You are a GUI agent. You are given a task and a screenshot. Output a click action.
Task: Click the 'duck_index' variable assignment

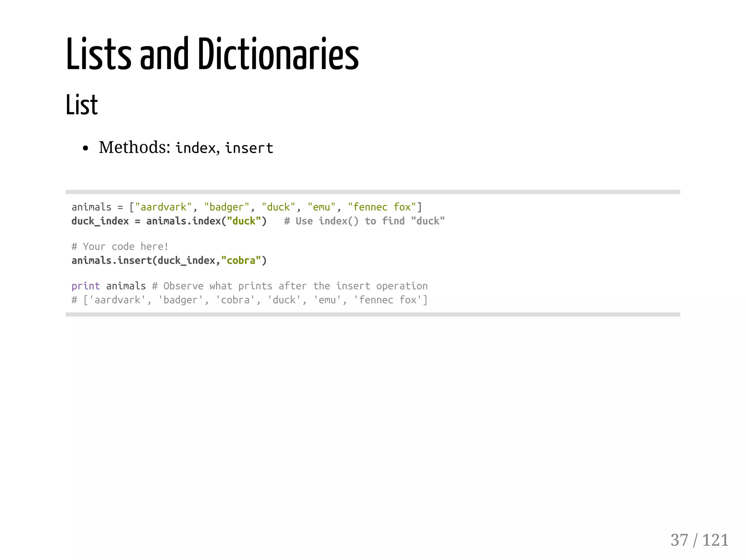point(100,221)
